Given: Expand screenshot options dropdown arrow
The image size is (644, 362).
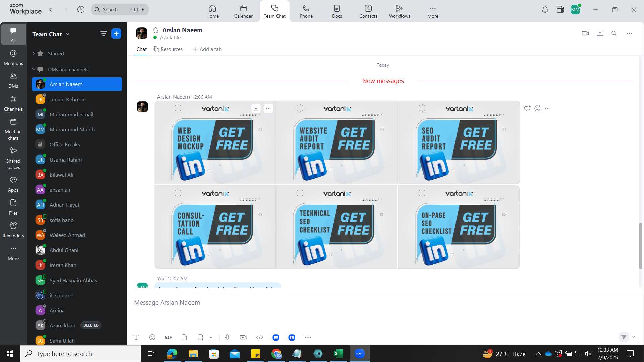Looking at the screenshot, I should [x=211, y=337].
